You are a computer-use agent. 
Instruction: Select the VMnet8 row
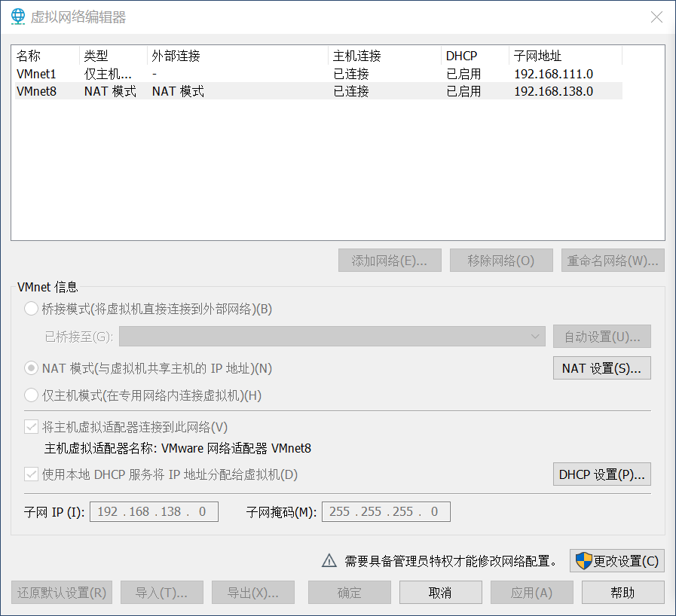(x=319, y=91)
